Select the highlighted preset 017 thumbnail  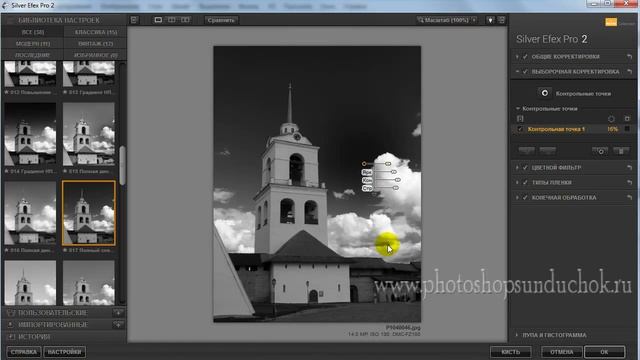[x=89, y=213]
